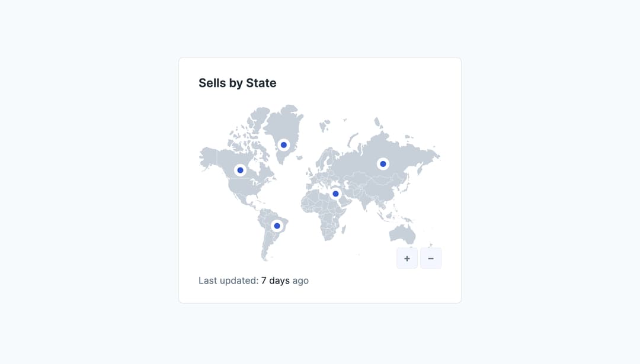Screen dimensions: 640x364
Task: Click the marker near Egypt
Action: click(x=335, y=194)
